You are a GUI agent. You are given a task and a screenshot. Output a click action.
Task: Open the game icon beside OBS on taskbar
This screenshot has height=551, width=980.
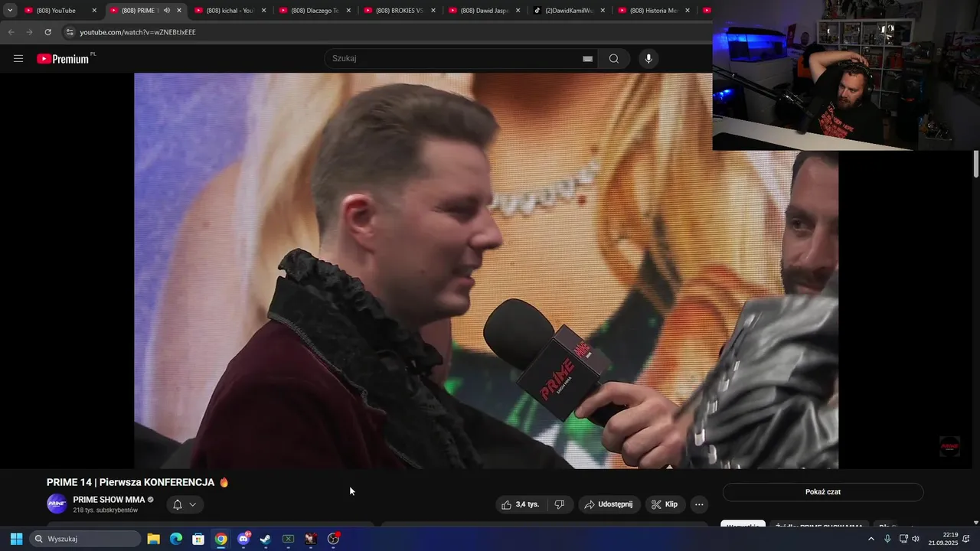[x=311, y=539]
